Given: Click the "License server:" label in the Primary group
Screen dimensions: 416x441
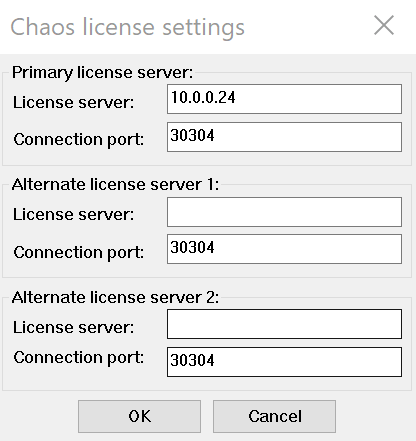Looking at the screenshot, I should pyautogui.click(x=73, y=102).
